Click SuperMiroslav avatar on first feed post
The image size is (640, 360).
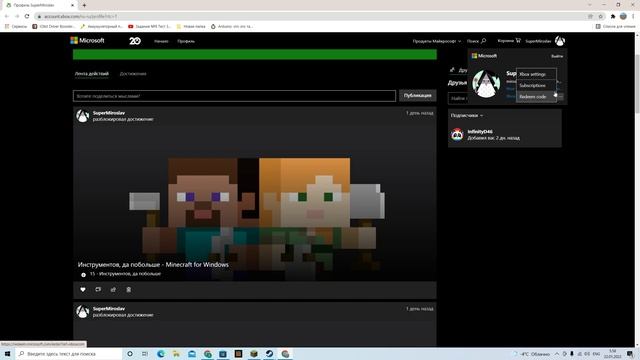pyautogui.click(x=82, y=116)
